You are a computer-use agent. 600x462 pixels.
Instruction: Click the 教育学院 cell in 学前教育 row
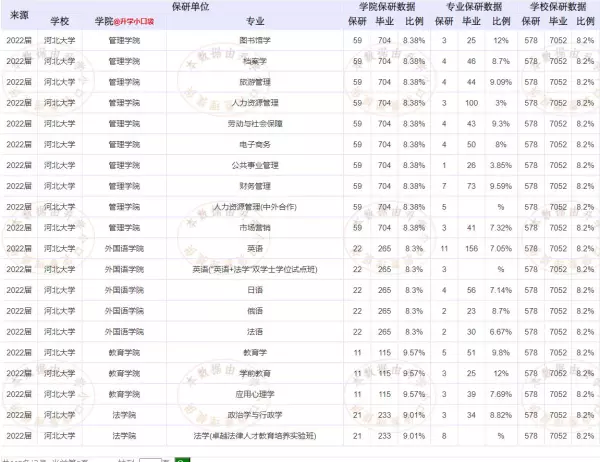click(124, 374)
